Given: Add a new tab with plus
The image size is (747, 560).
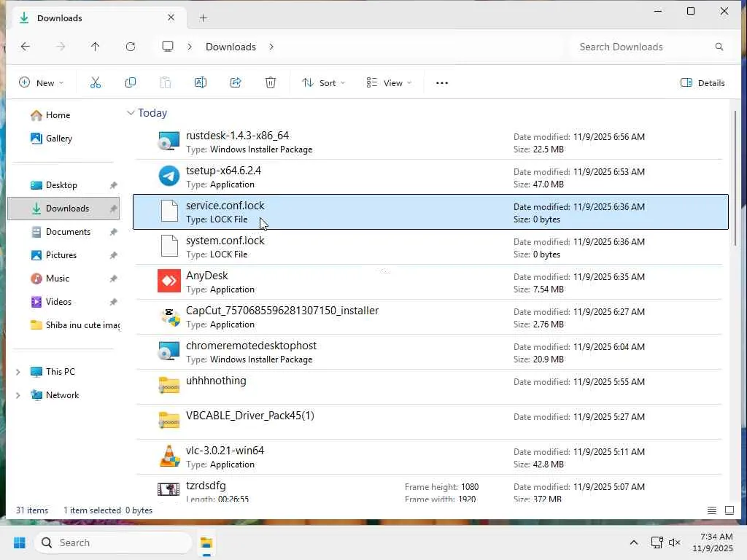Looking at the screenshot, I should pyautogui.click(x=203, y=18).
